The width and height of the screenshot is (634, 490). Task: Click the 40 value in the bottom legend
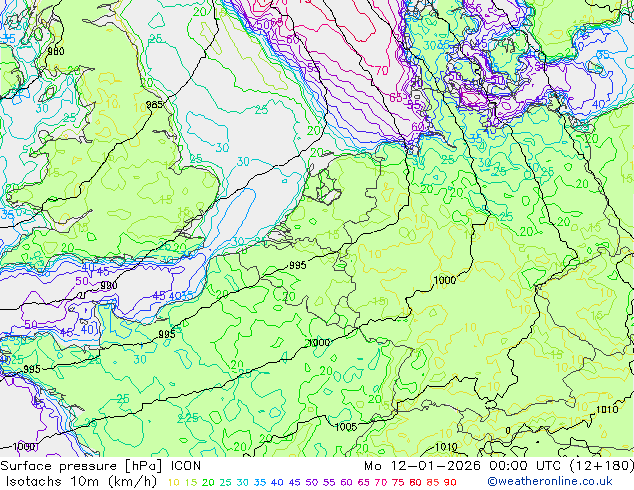tap(277, 482)
